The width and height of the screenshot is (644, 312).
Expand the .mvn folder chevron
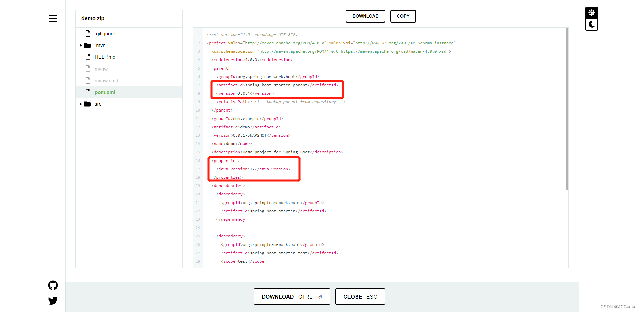[x=80, y=45]
